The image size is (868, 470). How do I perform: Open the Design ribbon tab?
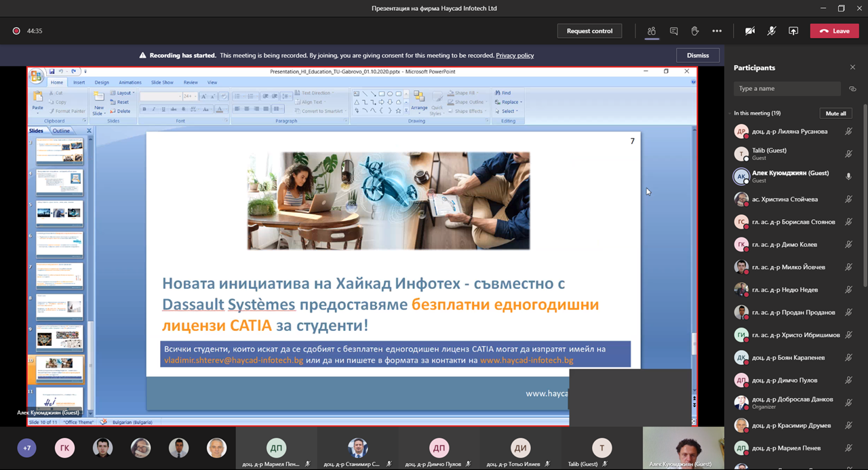pyautogui.click(x=102, y=82)
